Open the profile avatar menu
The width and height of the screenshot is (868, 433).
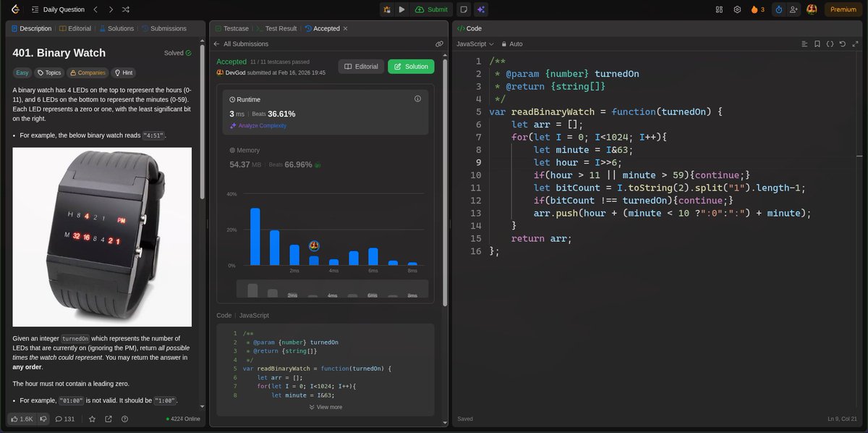pyautogui.click(x=812, y=9)
